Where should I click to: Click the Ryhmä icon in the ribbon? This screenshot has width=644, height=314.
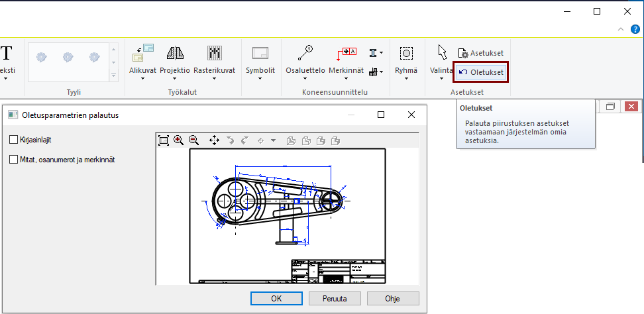click(406, 54)
